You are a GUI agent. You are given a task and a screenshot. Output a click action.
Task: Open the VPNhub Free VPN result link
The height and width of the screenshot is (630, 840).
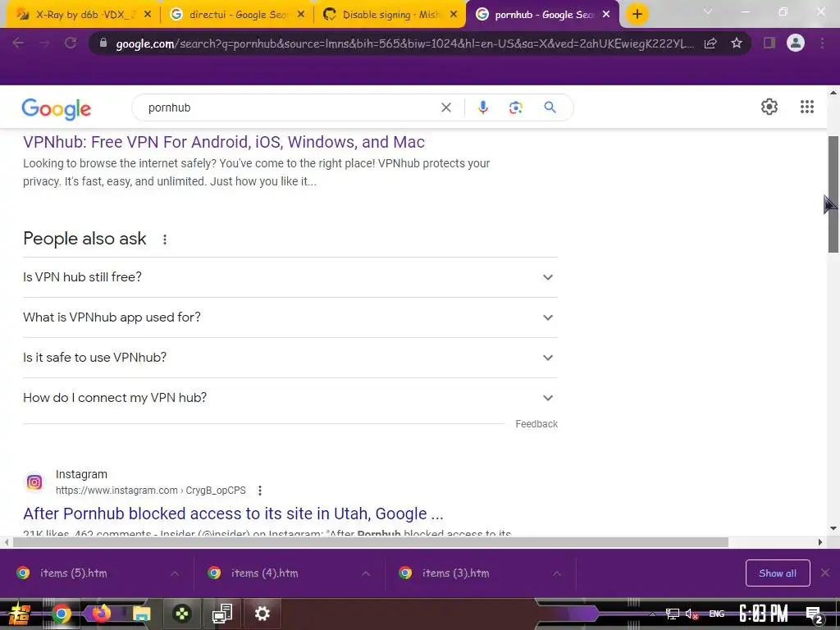(x=224, y=142)
